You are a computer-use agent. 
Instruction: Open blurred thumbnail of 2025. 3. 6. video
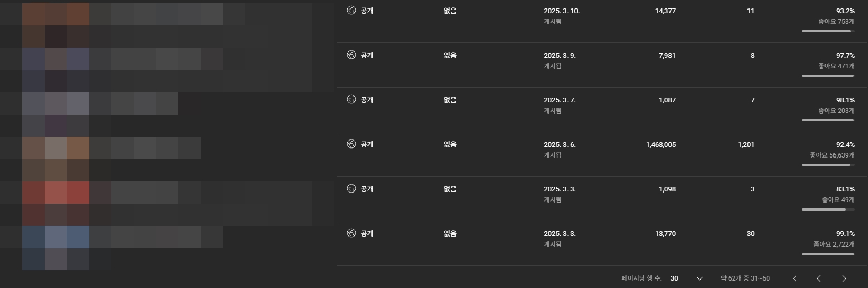pyautogui.click(x=56, y=159)
